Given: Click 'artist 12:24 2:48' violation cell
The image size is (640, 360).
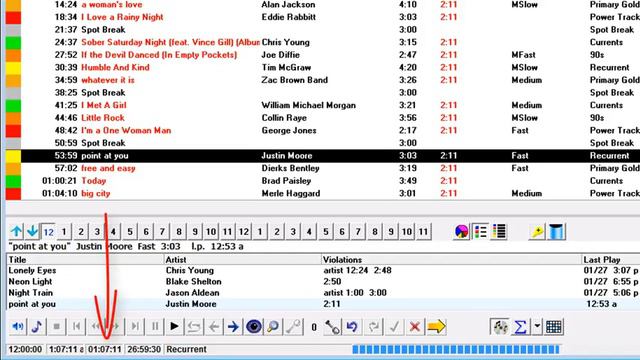Looking at the screenshot, I should pos(358,271).
